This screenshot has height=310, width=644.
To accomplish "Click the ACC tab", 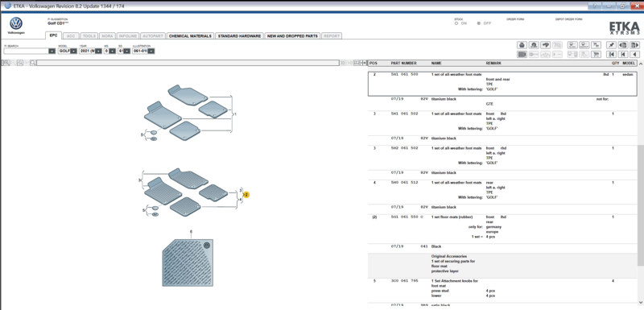I will point(71,36).
